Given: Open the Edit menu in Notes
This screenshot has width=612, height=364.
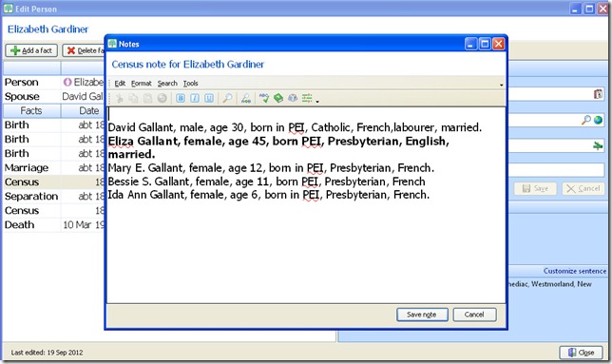Looking at the screenshot, I should [120, 83].
